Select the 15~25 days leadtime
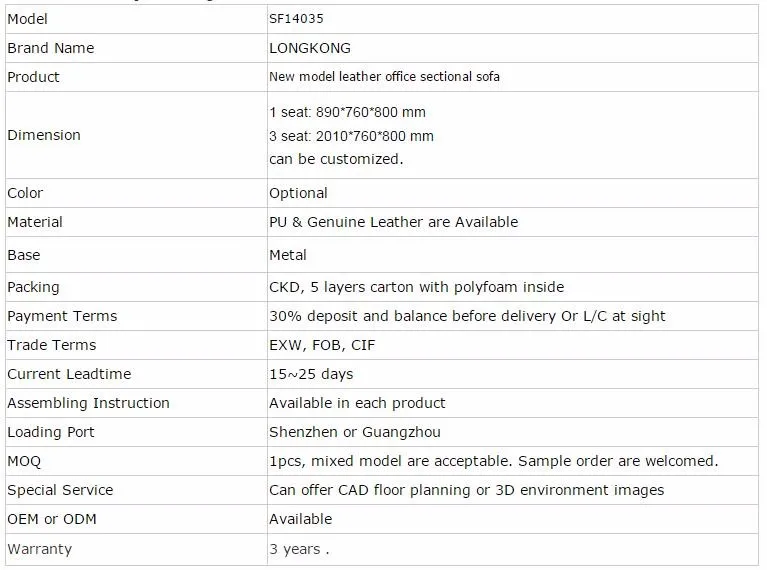 311,374
